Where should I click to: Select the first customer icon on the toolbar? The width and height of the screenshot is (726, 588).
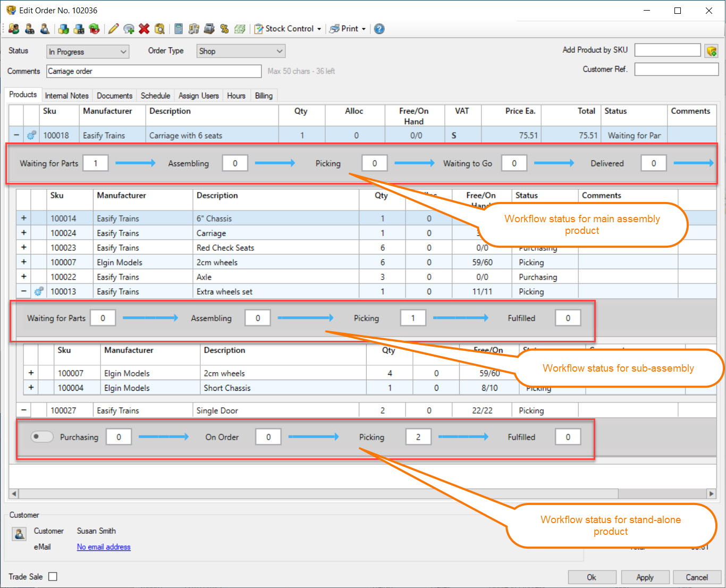pos(14,29)
